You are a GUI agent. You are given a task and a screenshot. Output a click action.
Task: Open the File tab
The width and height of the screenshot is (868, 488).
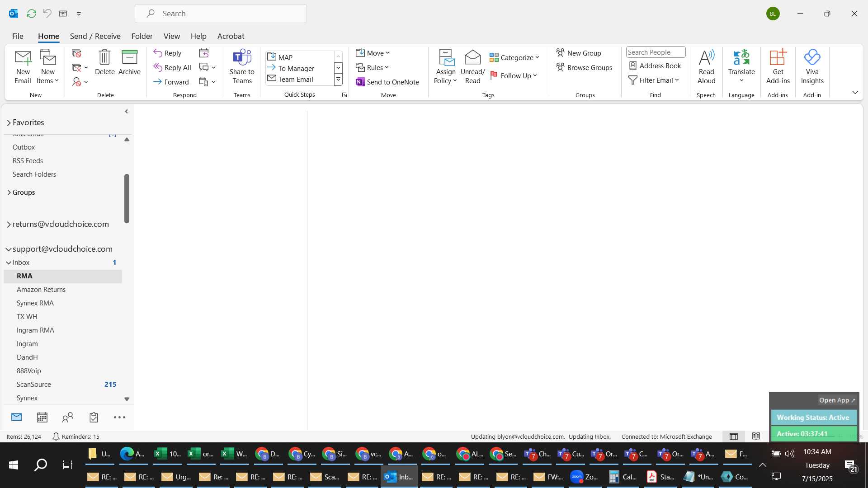[18, 36]
